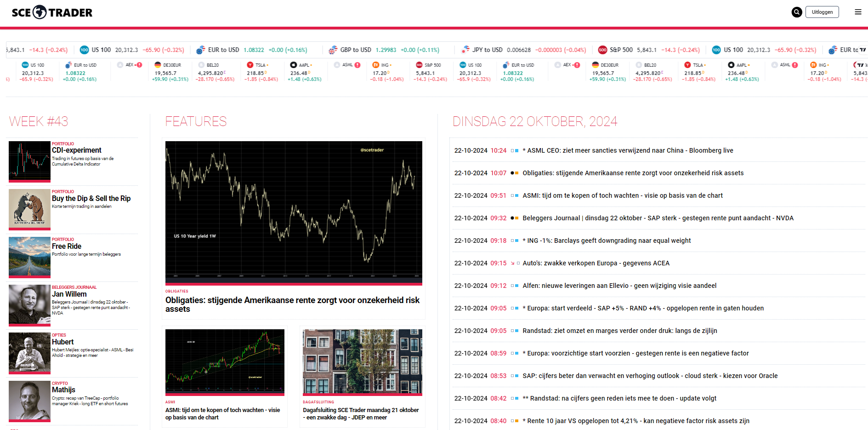Go home via the SCE Trader logo
This screenshot has height=430, width=868.
[52, 12]
